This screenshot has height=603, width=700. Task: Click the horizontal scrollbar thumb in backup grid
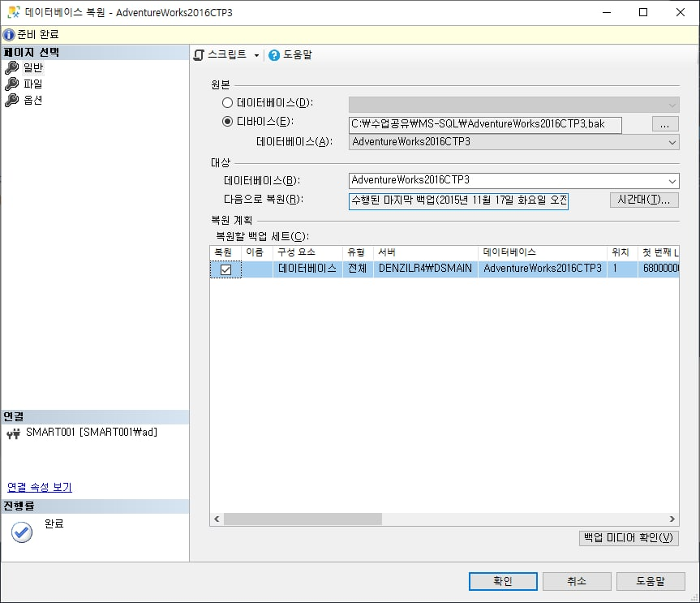point(303,519)
